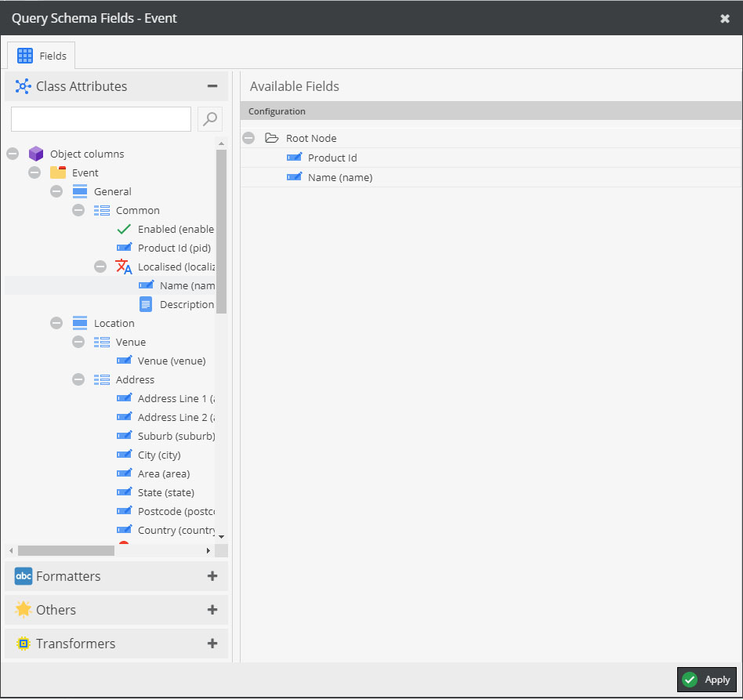The image size is (743, 700).
Task: Select Venue (venue) tree item
Action: click(x=172, y=361)
